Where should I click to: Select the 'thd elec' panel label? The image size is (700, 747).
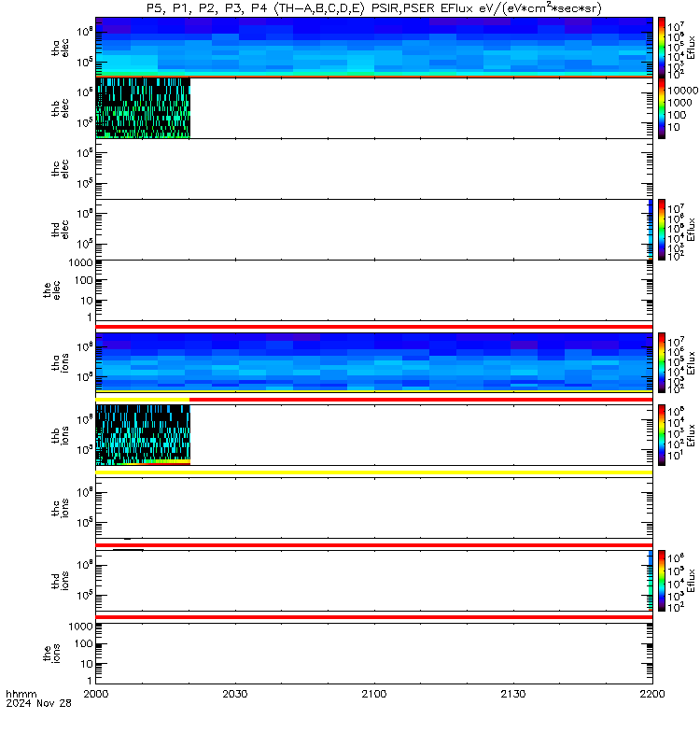61,229
